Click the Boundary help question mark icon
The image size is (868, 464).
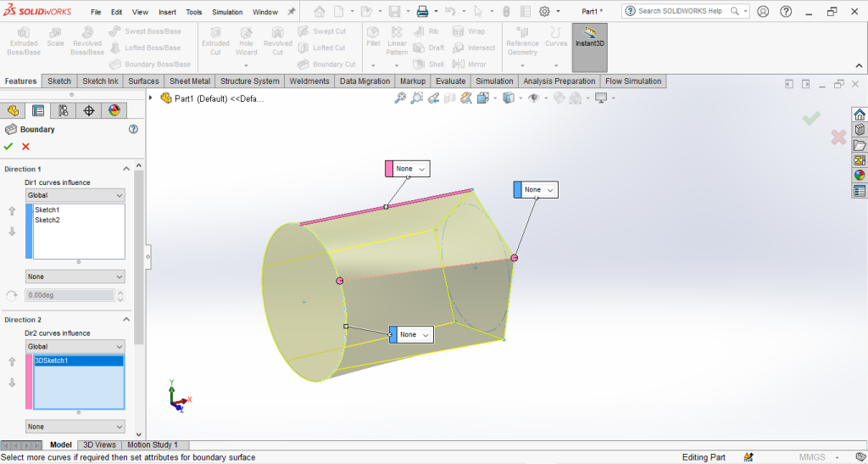click(x=133, y=130)
